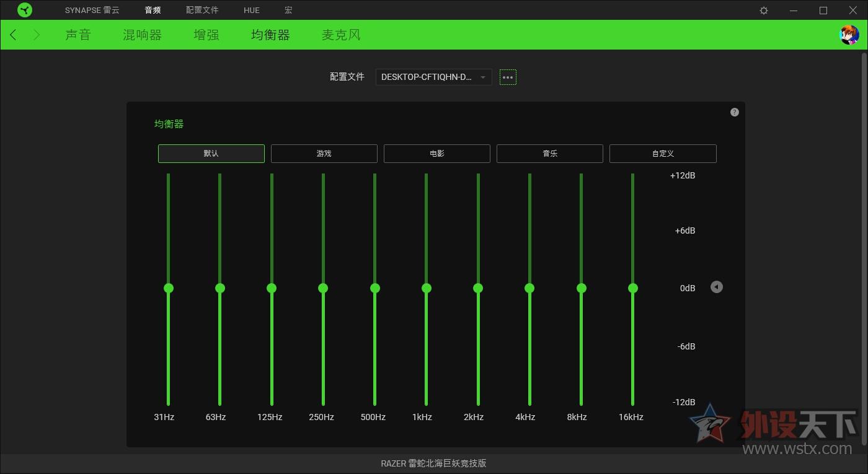The width and height of the screenshot is (868, 474).
Task: Click the -12dB scale label
Action: tap(684, 402)
